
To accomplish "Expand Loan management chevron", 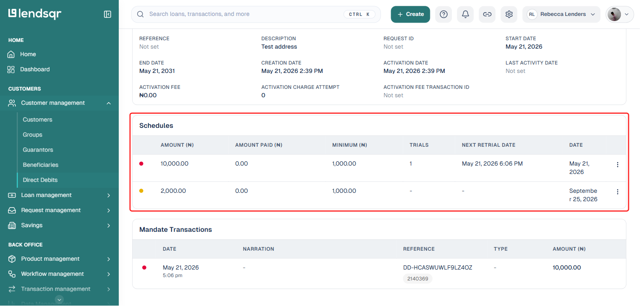I will [x=109, y=195].
